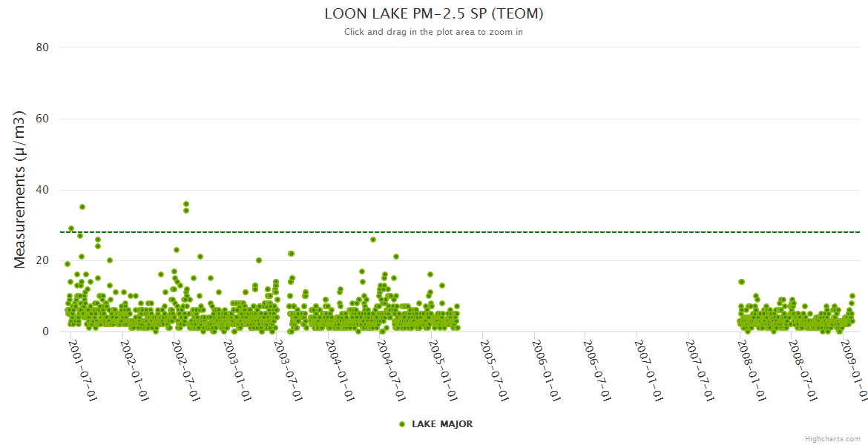Select the point near 14 at start of 2008

tap(741, 282)
